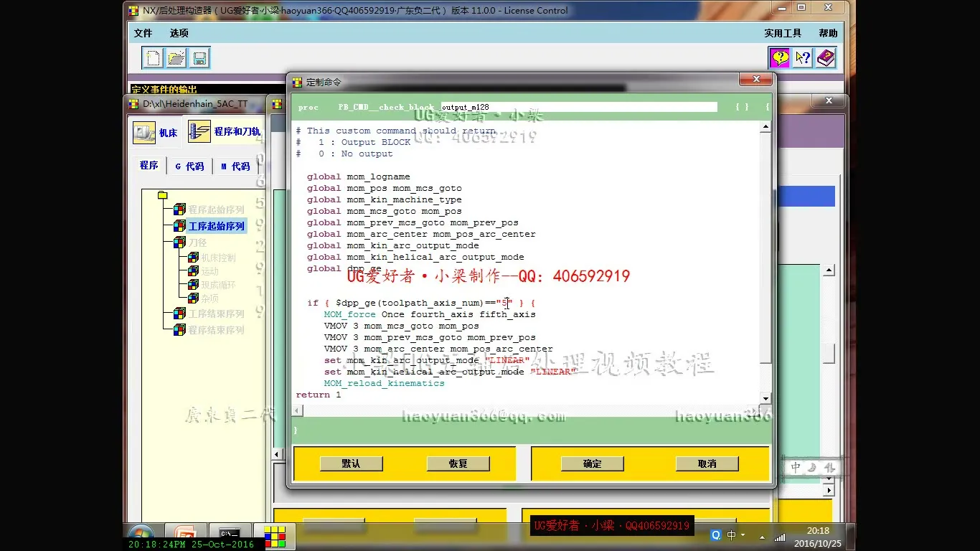Screen dimensions: 980x551
Task: Activate the context-sensitive help cursor icon
Action: pos(803,58)
